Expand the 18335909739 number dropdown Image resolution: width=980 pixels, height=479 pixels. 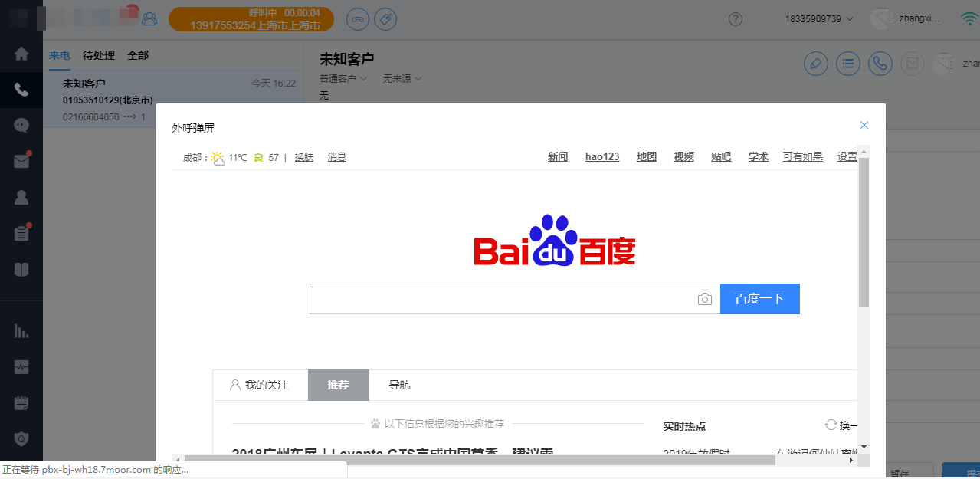[x=819, y=19]
